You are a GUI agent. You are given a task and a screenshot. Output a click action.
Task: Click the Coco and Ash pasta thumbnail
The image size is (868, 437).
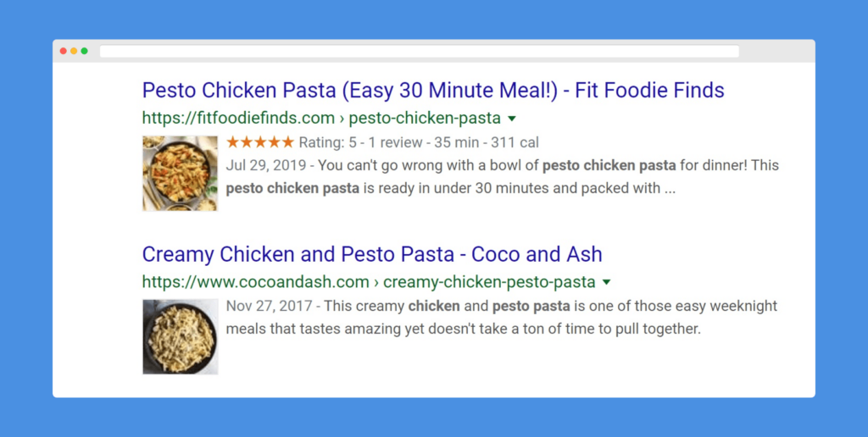point(180,336)
